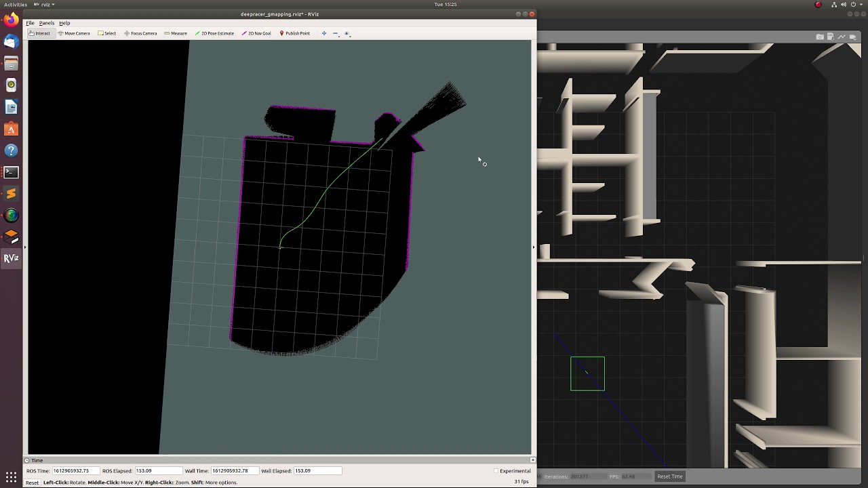Click the Gazebo video record icon

tap(854, 37)
